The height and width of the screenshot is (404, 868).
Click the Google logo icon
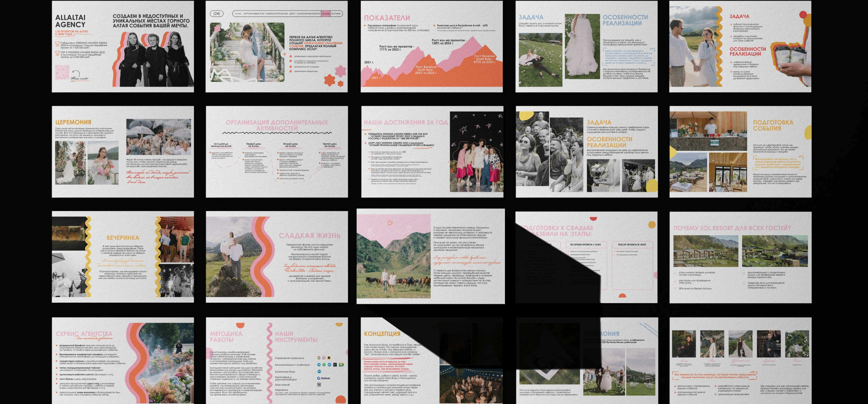(x=319, y=358)
